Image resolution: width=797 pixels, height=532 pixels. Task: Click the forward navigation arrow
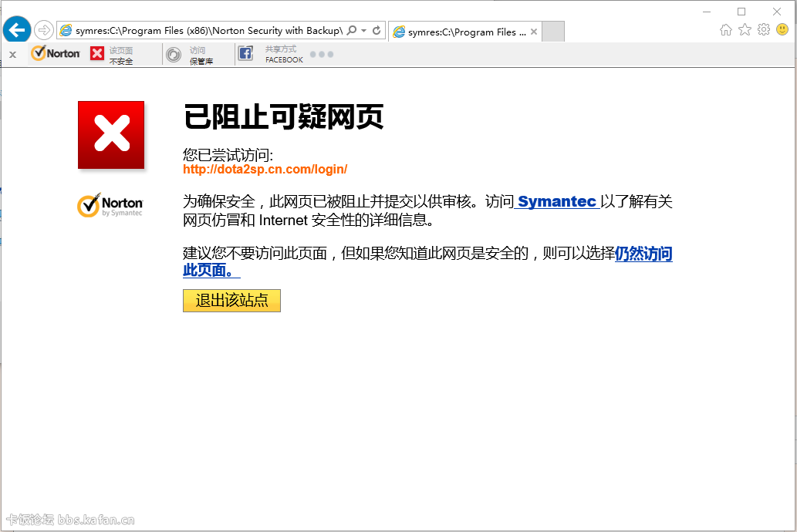pos(44,31)
